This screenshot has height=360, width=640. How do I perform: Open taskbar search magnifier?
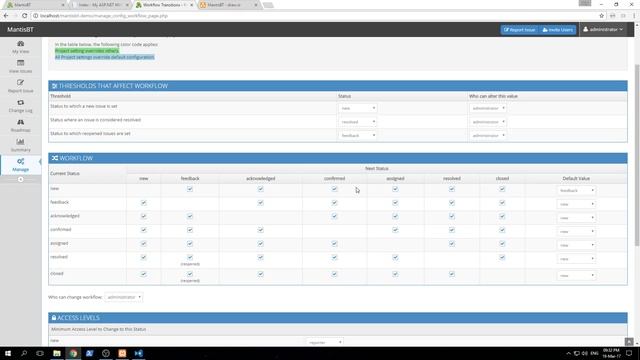tap(24, 353)
